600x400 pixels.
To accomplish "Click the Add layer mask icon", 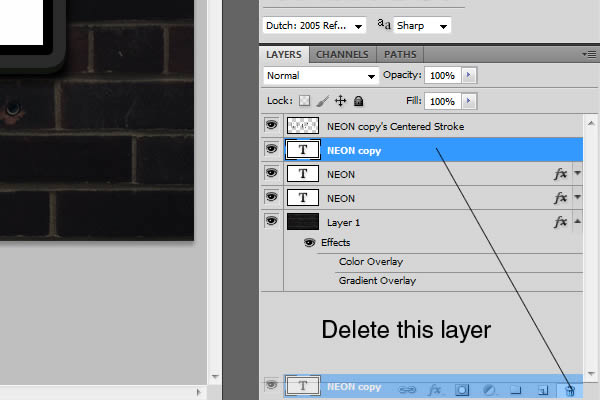I will coord(462,389).
